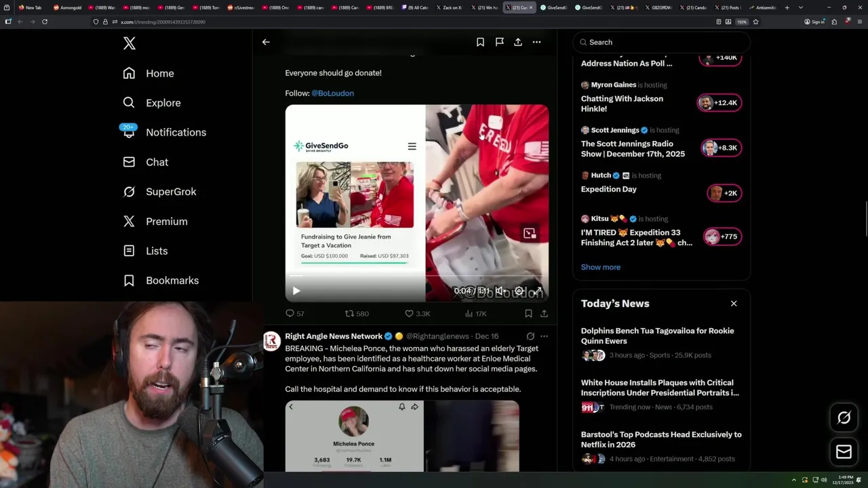Viewport: 868px width, 488px height.
Task: Open SuperGrok from the sidebar
Action: coord(159,192)
